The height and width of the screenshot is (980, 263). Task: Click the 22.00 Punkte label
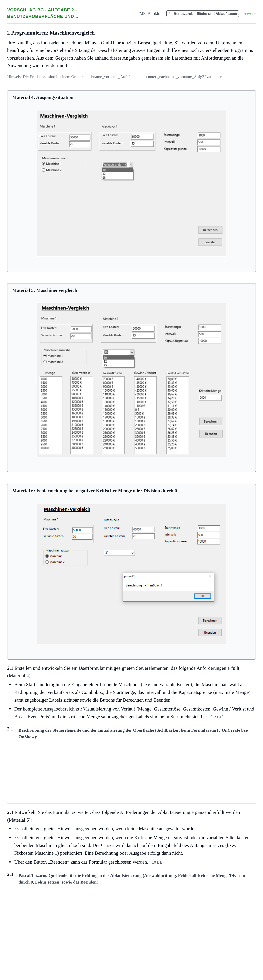point(148,14)
